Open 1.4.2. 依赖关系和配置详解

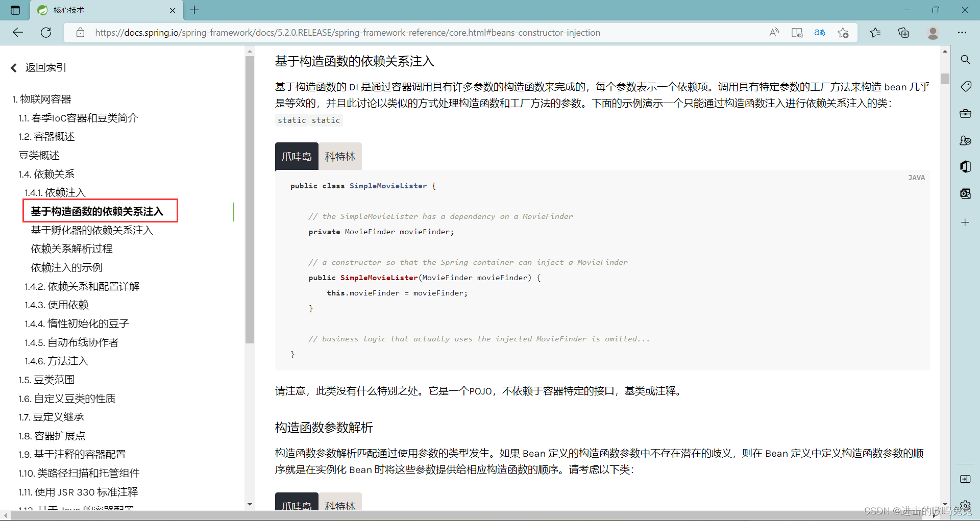point(82,286)
